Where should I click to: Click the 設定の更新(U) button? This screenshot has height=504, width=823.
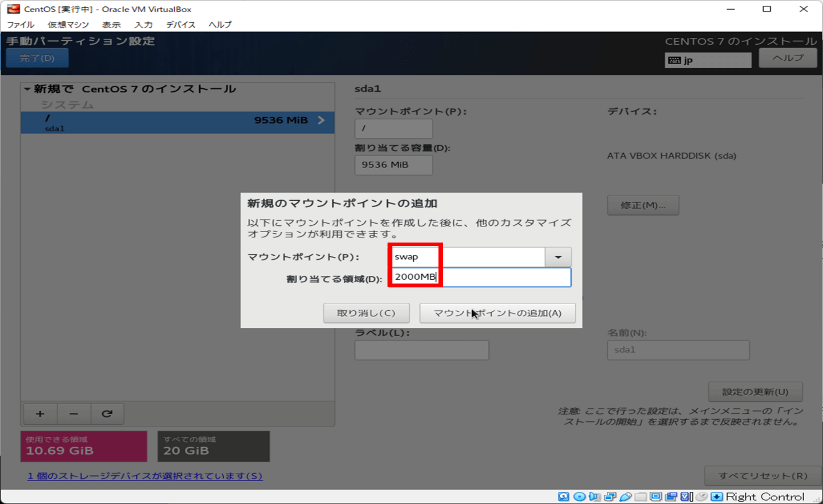click(x=755, y=392)
